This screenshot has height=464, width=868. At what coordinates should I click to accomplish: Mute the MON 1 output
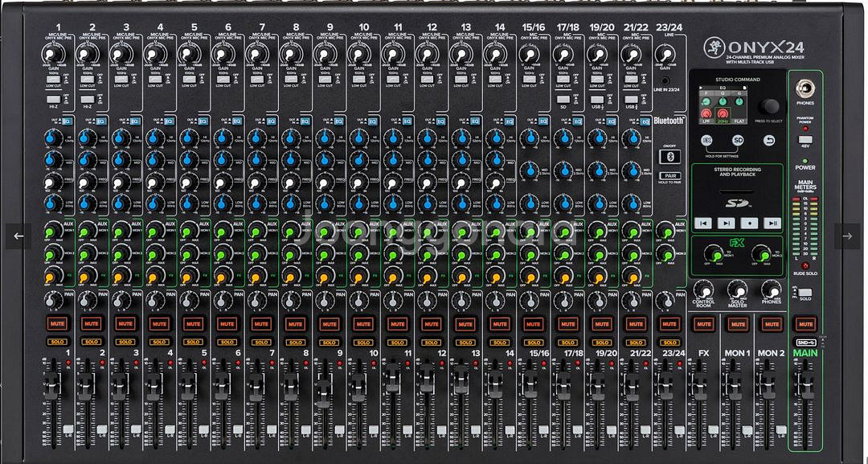737,323
